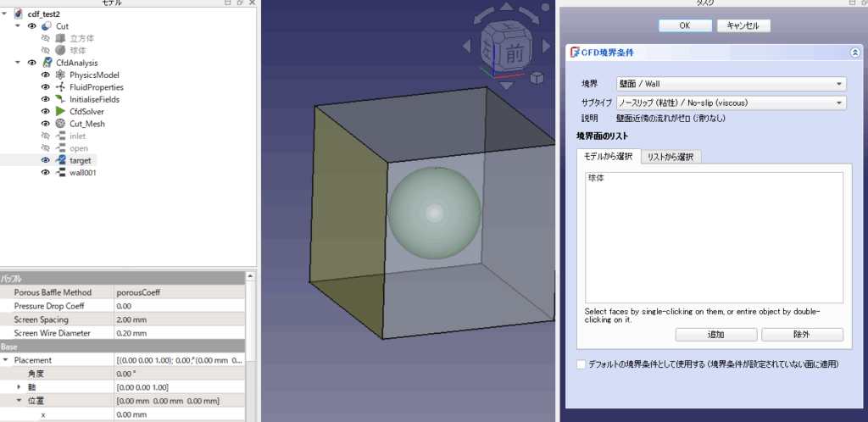Collapse the Cut tree node
The image size is (868, 422).
point(18,26)
